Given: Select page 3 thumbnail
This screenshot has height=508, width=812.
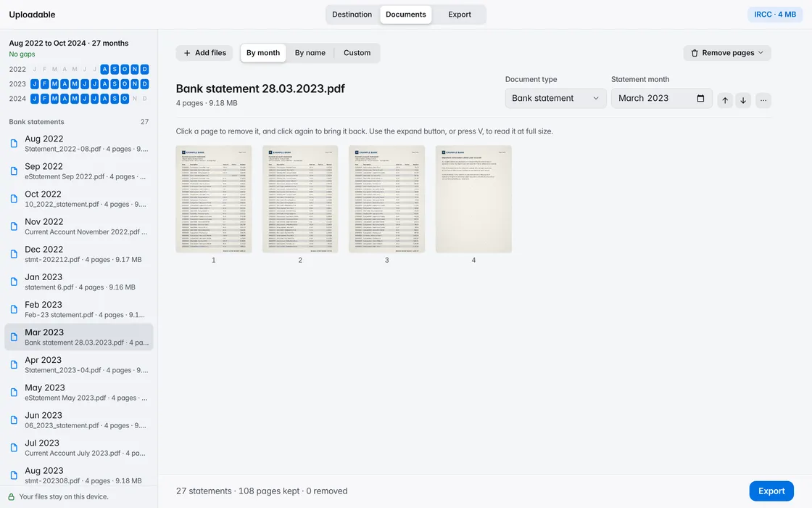Looking at the screenshot, I should (387, 199).
